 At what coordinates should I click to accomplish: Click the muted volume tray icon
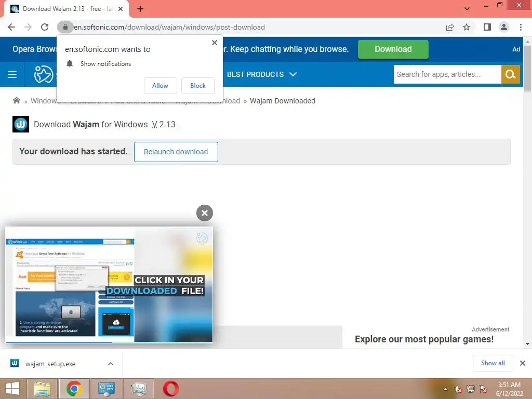[458, 389]
